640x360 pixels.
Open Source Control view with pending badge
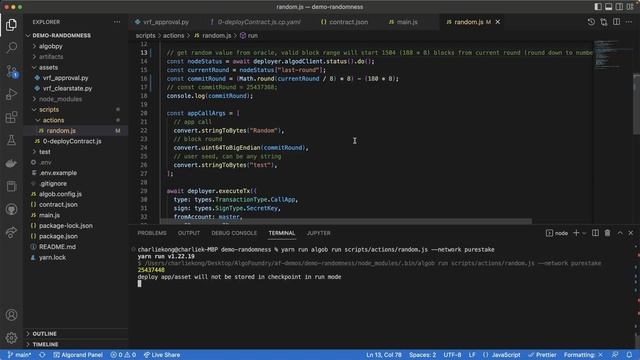tap(11, 71)
